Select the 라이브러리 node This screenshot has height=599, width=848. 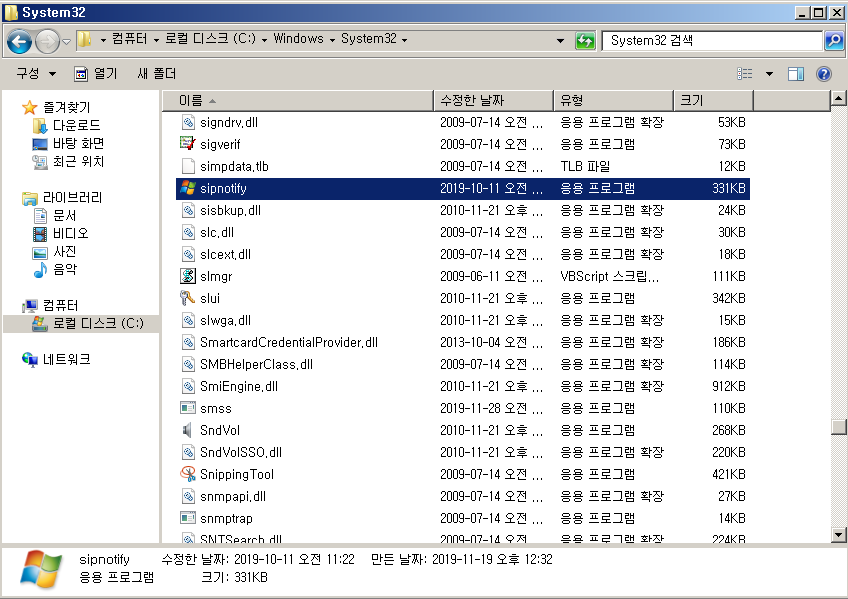coord(72,197)
